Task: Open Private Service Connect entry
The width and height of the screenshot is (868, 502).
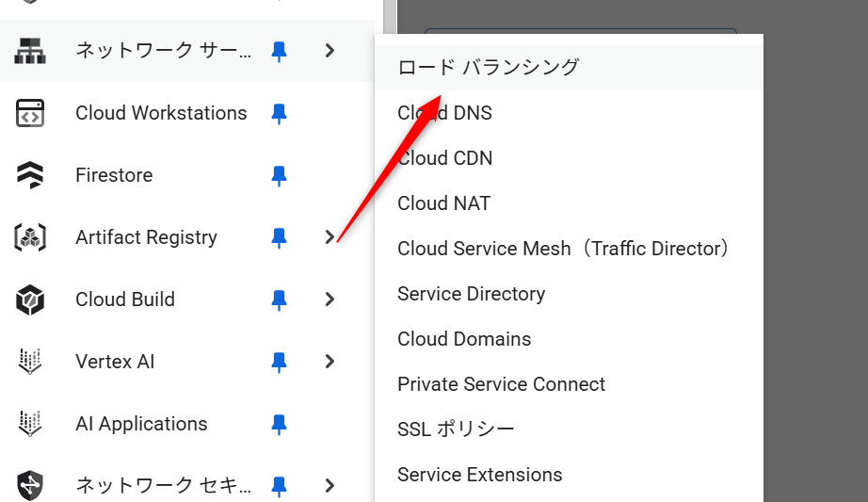Action: pos(569,384)
